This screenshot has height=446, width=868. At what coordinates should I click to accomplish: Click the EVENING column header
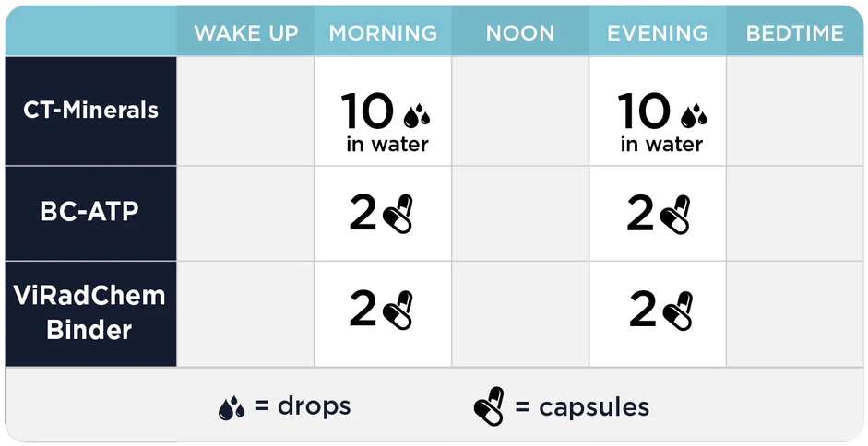pos(658,33)
